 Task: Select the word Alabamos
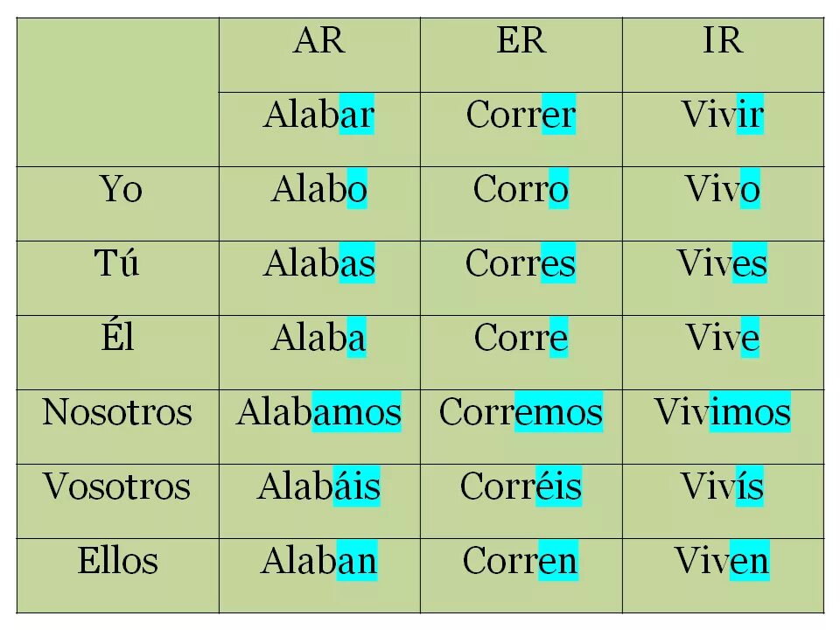(319, 412)
